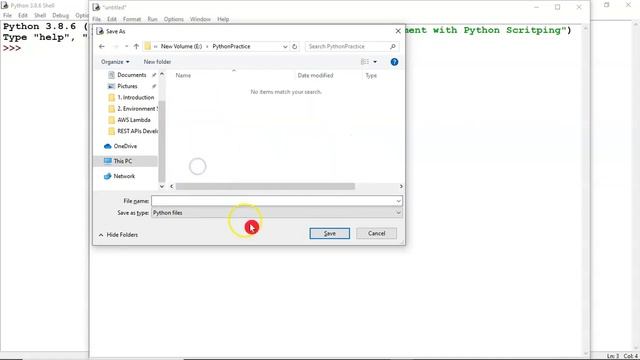640x360 pixels.
Task: Sort by the Type column header
Action: [x=371, y=76]
